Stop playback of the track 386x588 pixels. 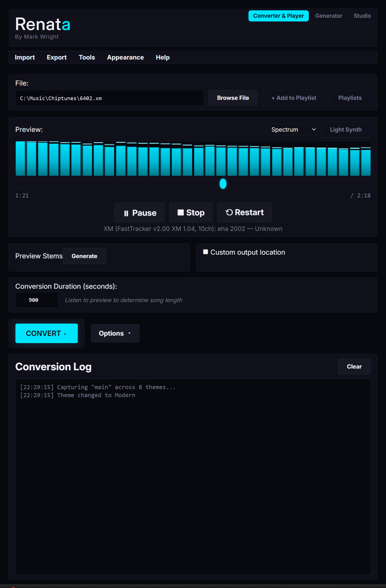191,213
